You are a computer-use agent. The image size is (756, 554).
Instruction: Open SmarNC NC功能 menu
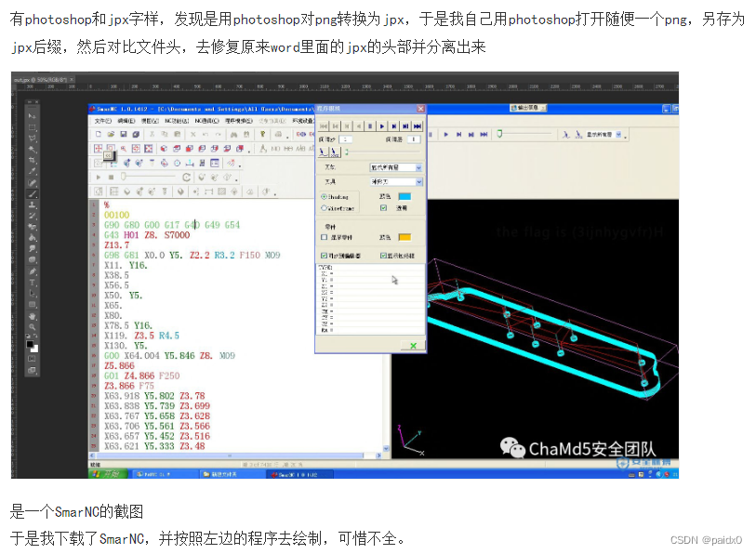[x=177, y=121]
